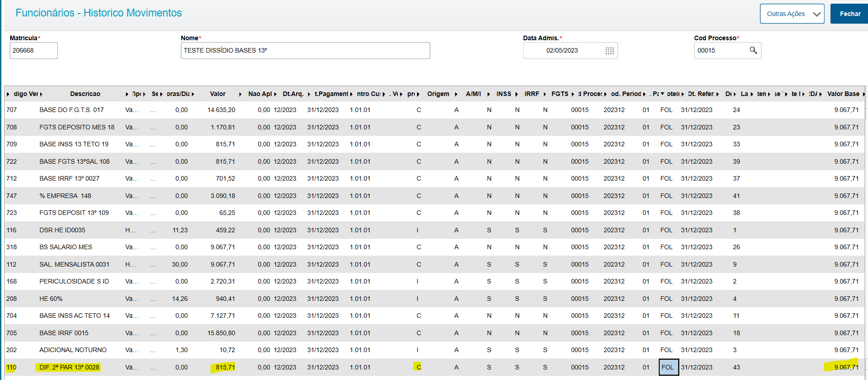This screenshot has height=380, width=868.
Task: Click the value 2.720,31 in Valor column
Action: 222,281
